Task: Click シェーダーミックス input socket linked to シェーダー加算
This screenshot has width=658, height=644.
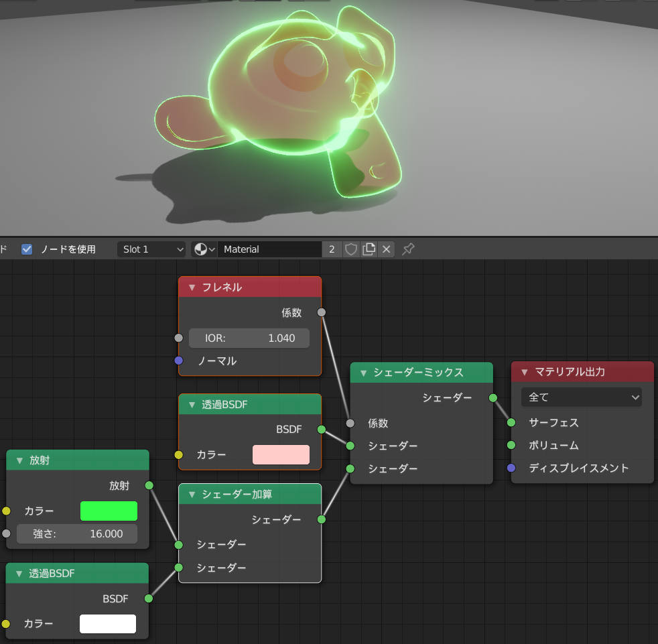Action: pyautogui.click(x=350, y=468)
